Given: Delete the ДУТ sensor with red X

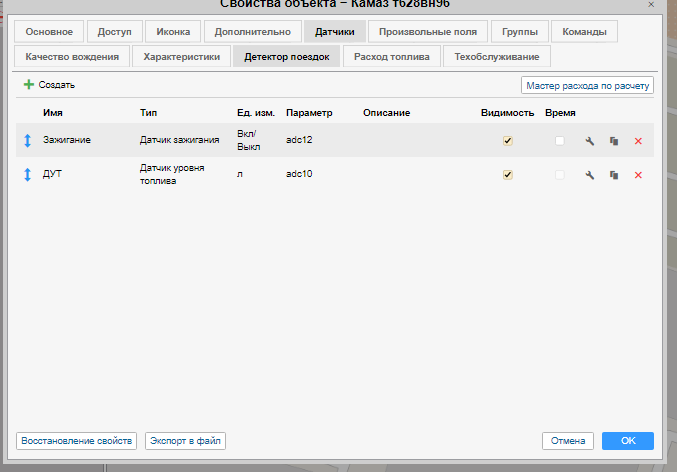Looking at the screenshot, I should point(638,175).
